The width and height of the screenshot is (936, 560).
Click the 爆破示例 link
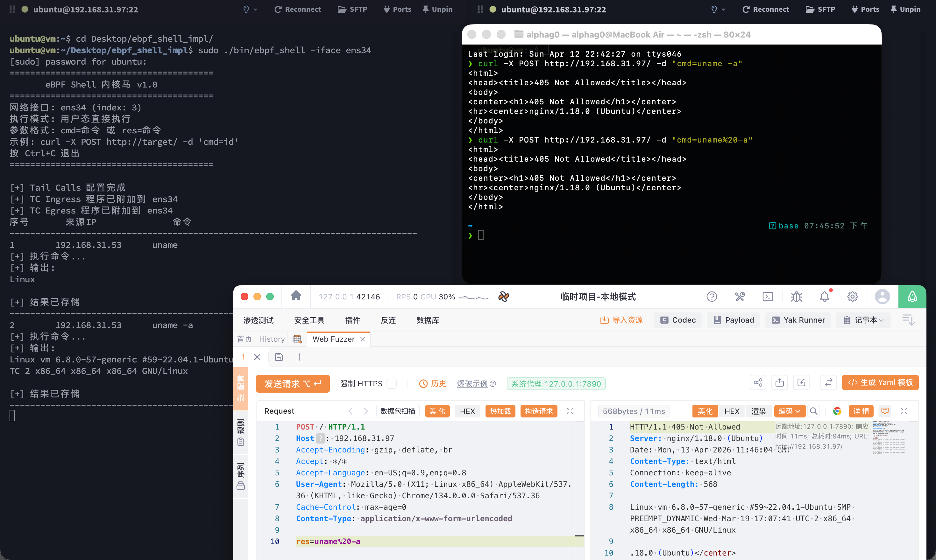472,383
